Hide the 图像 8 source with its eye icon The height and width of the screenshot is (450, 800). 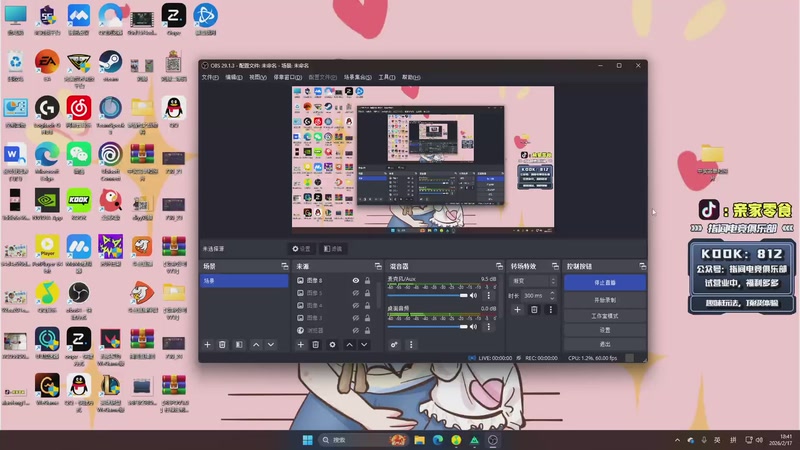[356, 281]
